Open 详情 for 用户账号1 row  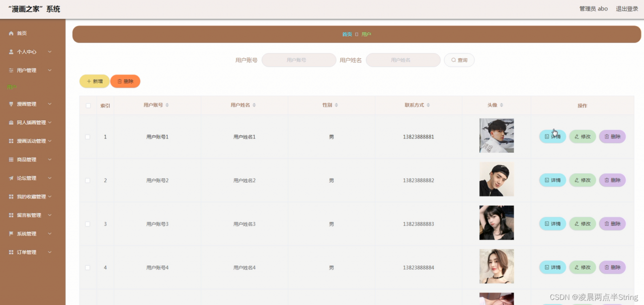point(552,136)
